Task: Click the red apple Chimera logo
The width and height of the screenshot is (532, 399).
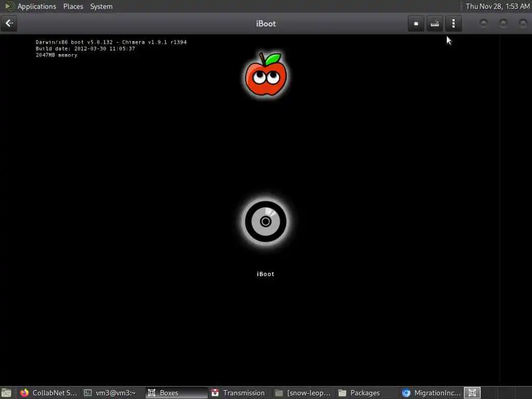Action: click(265, 74)
